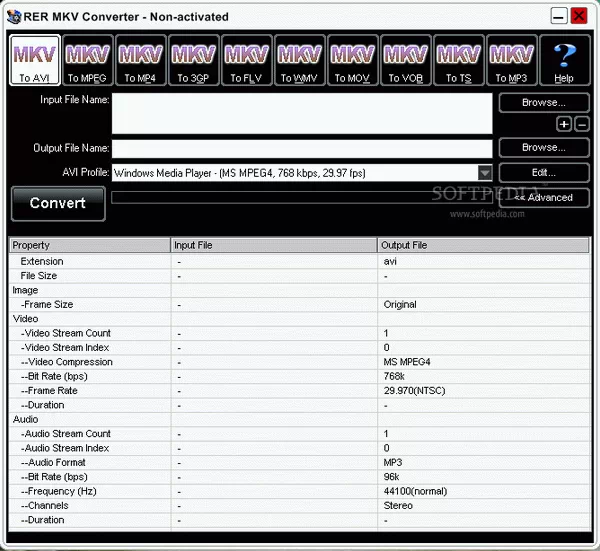The height and width of the screenshot is (551, 600).
Task: Open the AVI Profile dropdown arrow
Action: pyautogui.click(x=485, y=173)
